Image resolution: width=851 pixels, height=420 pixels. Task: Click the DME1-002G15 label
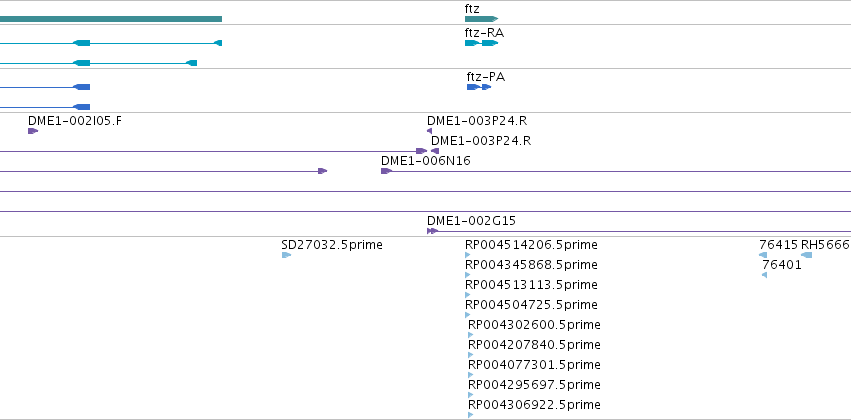click(471, 221)
